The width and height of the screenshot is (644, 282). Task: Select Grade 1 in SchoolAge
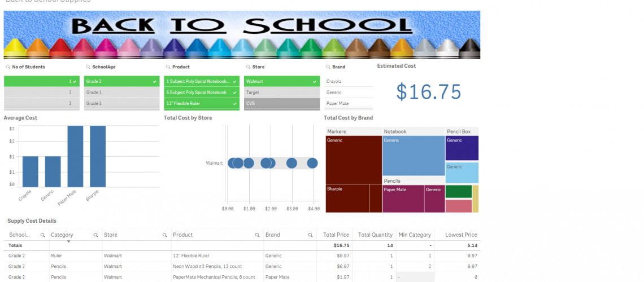tap(121, 92)
